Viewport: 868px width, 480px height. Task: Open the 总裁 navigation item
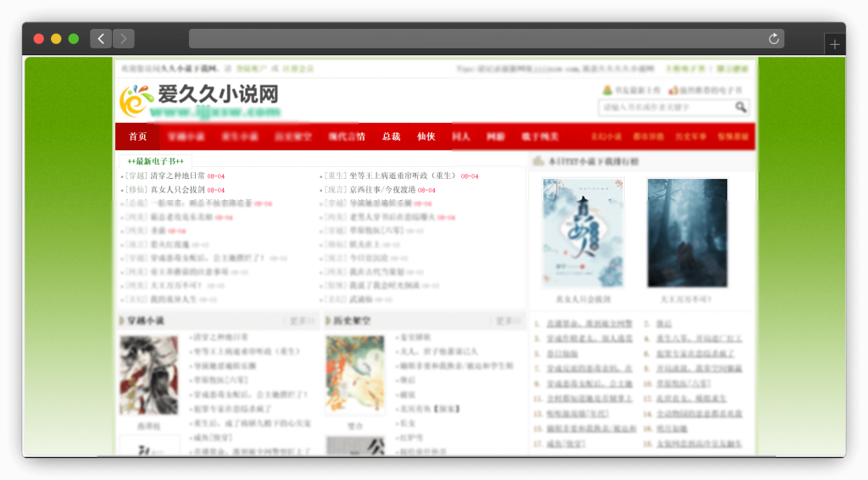coord(392,137)
